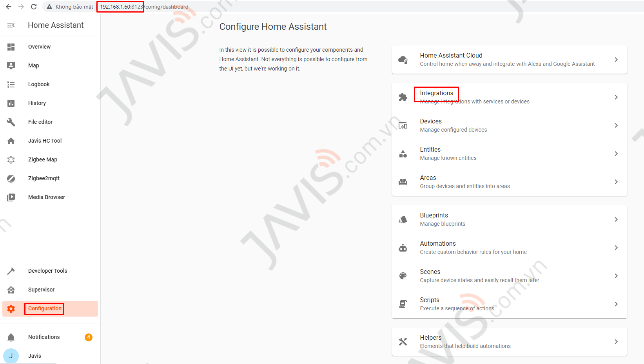This screenshot has height=364, width=644.
Task: Click the Areas sofa icon
Action: point(403,182)
